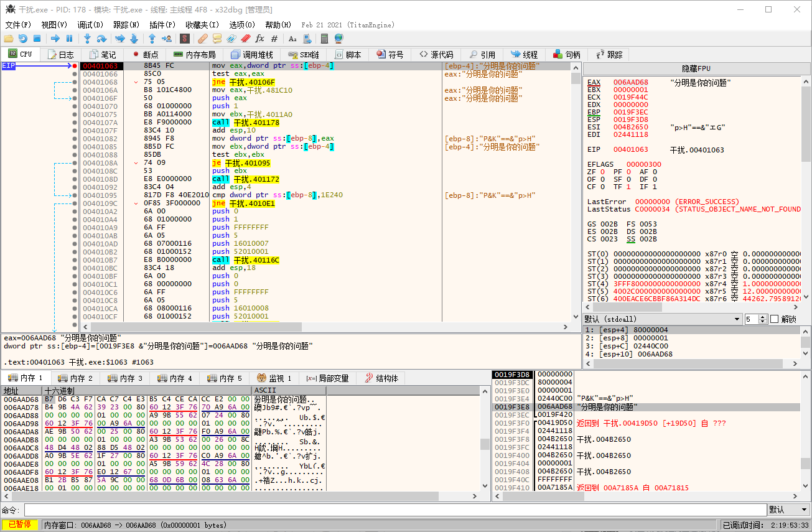Select the 内存 2 dump tab
The width and height of the screenshot is (812, 532).
click(x=75, y=378)
